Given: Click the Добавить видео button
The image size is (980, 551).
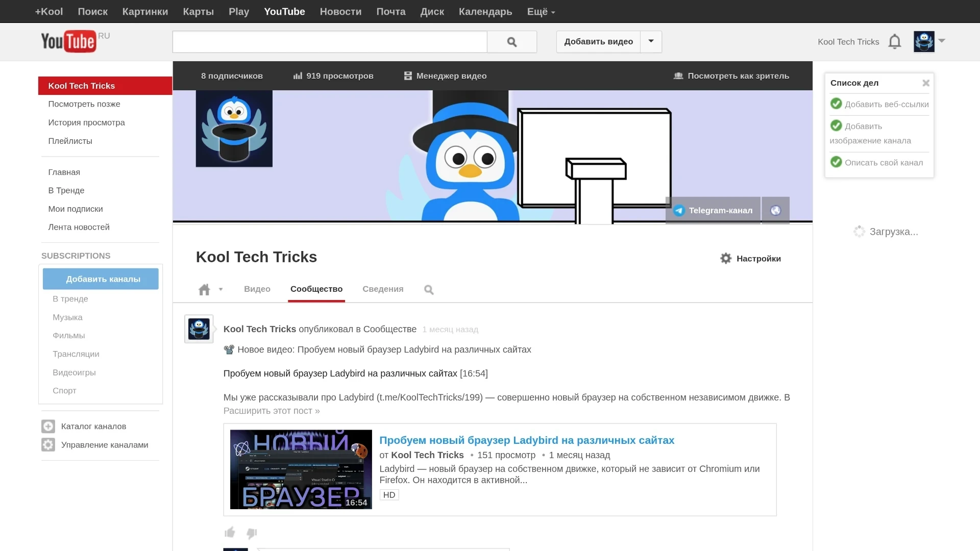Looking at the screenshot, I should (x=598, y=41).
